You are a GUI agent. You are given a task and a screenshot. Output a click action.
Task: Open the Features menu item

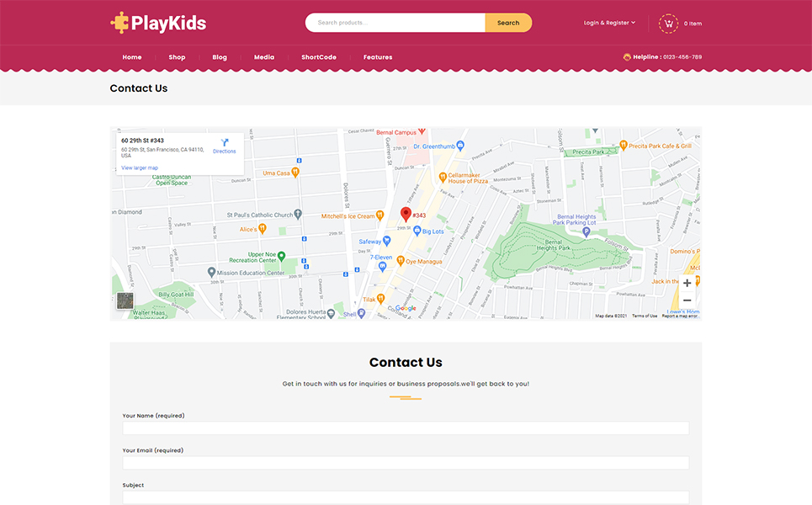coord(378,57)
